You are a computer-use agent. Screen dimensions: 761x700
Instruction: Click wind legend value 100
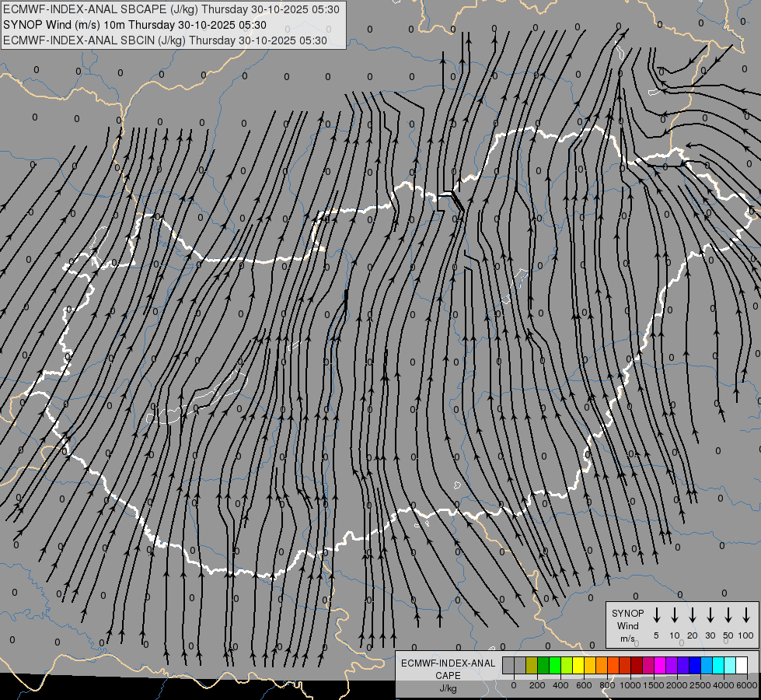[746, 635]
